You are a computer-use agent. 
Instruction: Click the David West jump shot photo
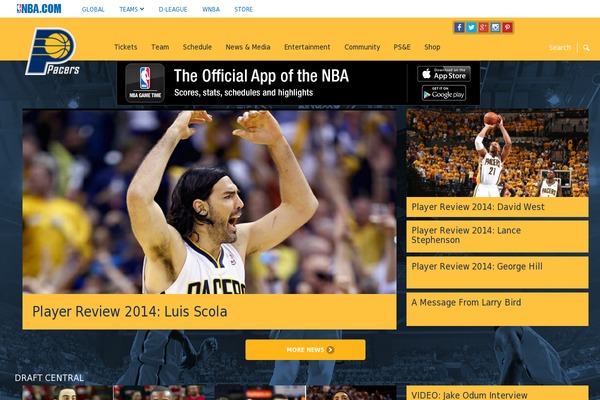(x=497, y=153)
